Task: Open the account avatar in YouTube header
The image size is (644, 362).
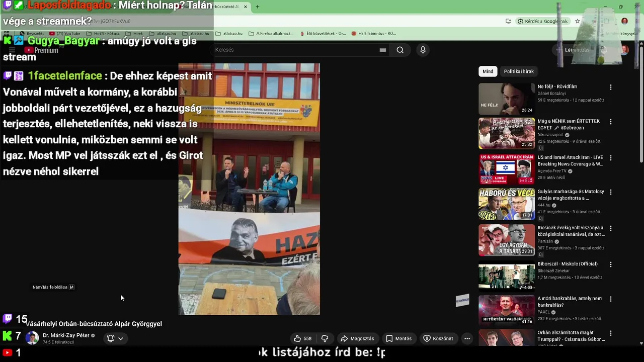Action: (x=624, y=50)
